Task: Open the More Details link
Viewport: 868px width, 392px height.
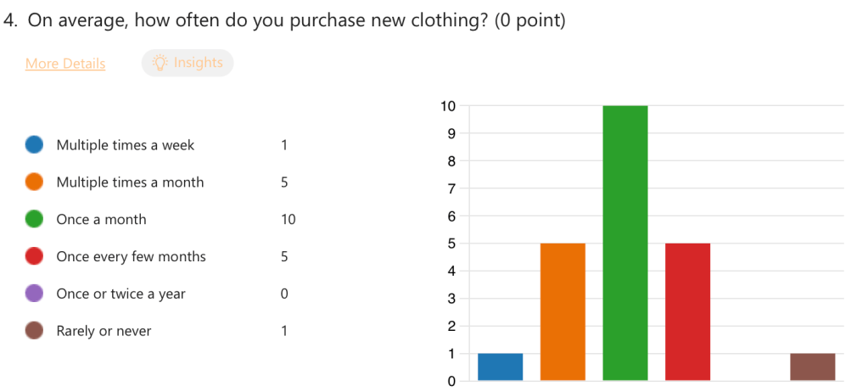Action: (65, 64)
